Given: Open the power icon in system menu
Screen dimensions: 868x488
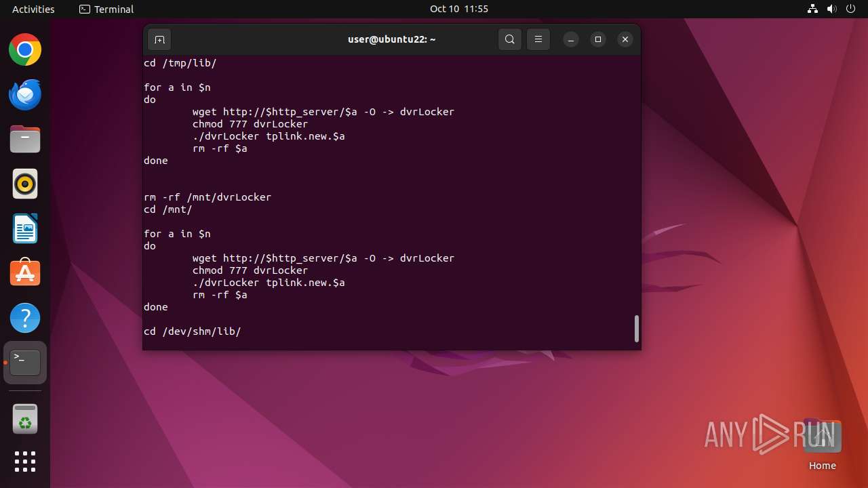Looking at the screenshot, I should coord(851,9).
